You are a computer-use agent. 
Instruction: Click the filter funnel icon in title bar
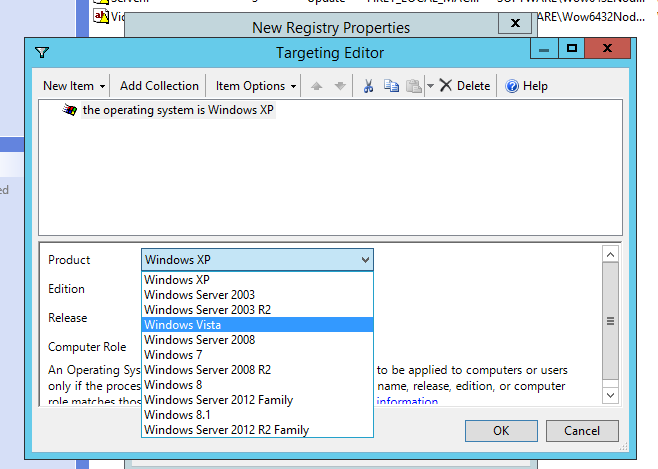point(42,52)
